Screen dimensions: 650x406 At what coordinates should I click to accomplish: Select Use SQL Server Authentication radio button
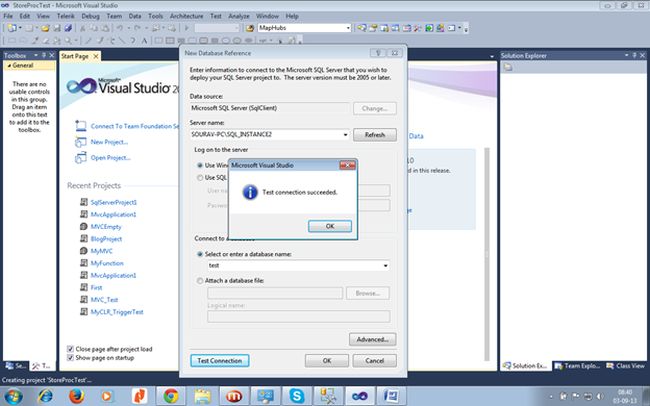pos(200,177)
